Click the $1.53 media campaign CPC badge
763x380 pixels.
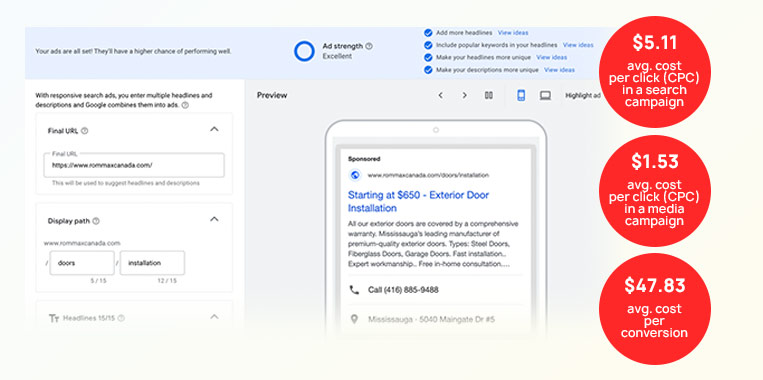[x=654, y=191]
